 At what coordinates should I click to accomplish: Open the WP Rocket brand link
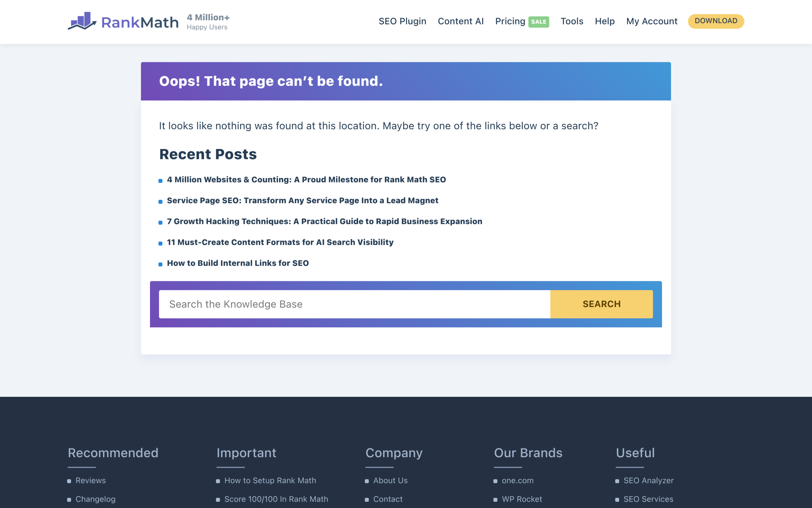[522, 499]
